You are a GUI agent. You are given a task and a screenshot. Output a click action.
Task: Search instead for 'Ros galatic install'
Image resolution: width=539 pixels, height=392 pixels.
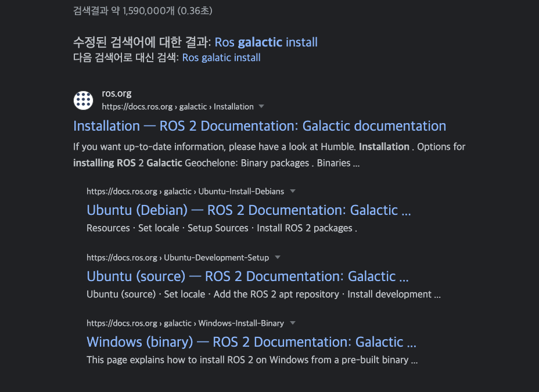(221, 57)
